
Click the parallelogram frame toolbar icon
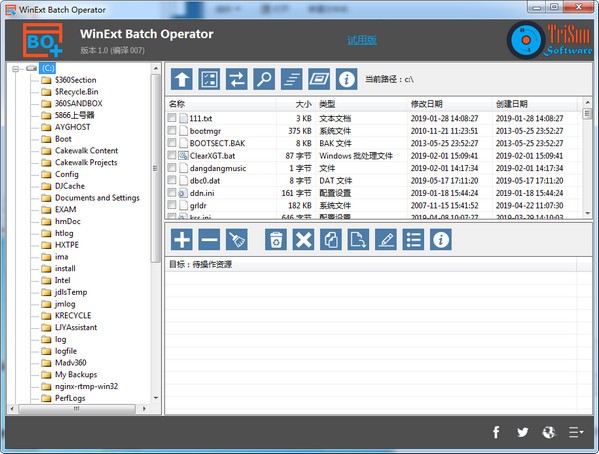[x=319, y=79]
